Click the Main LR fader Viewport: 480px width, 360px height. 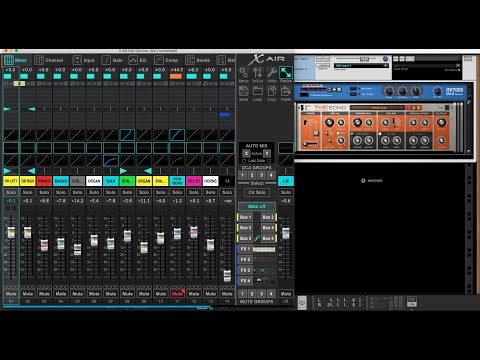pyautogui.click(x=286, y=233)
